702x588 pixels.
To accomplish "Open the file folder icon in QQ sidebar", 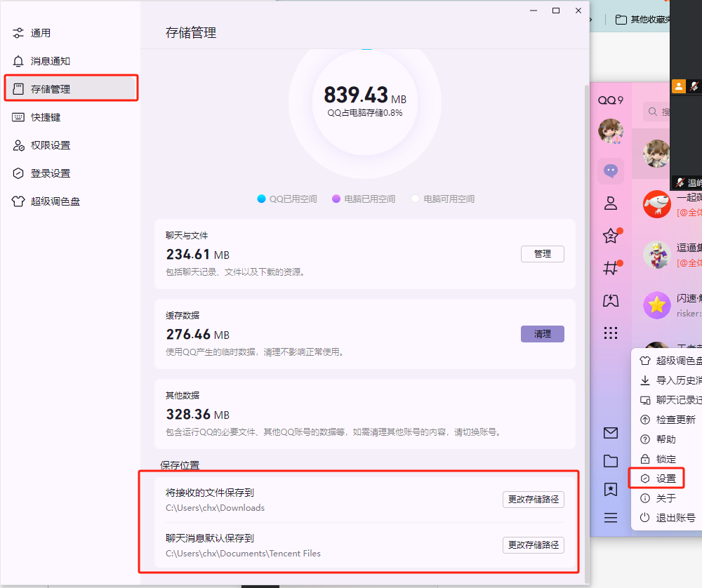I will point(611,461).
